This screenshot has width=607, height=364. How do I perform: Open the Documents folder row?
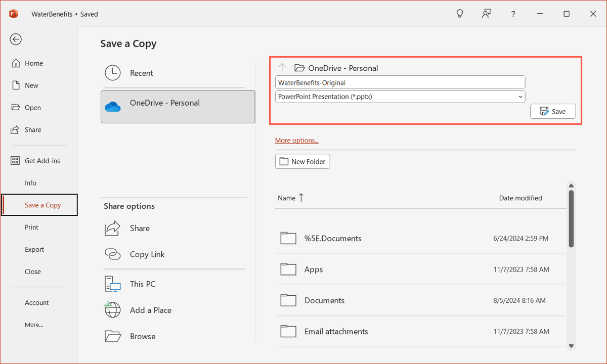coord(421,300)
